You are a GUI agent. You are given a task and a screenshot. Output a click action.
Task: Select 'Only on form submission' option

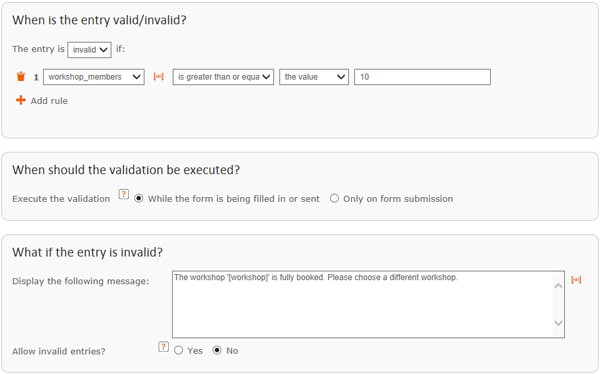pyautogui.click(x=334, y=198)
